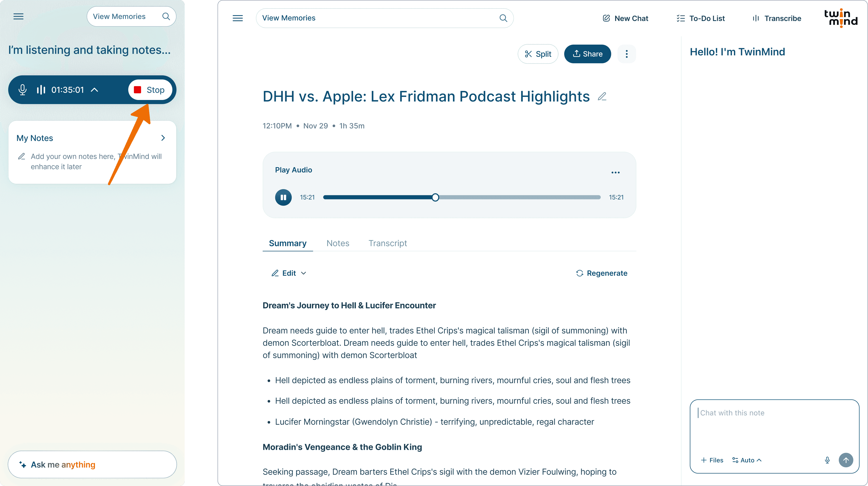Expand My Notes with chevron arrow
The width and height of the screenshot is (868, 486).
point(163,138)
